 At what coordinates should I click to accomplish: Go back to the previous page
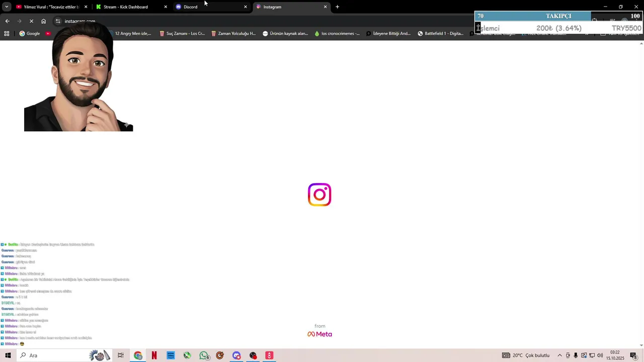[7, 21]
